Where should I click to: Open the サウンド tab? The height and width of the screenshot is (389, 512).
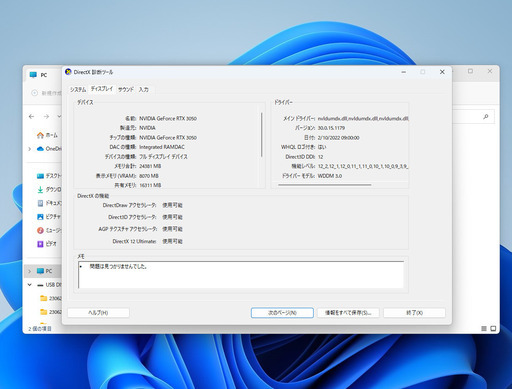click(126, 89)
